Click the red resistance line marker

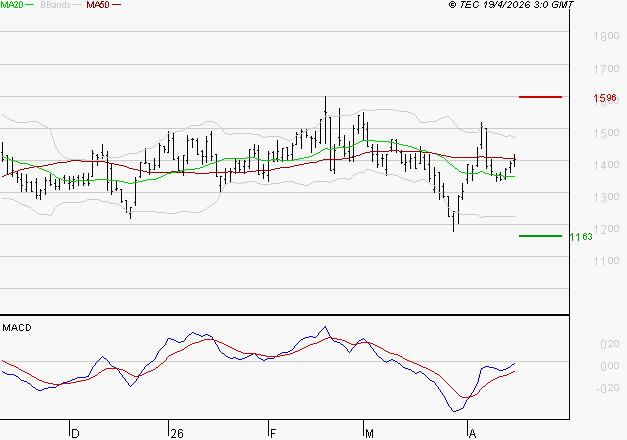(540, 97)
